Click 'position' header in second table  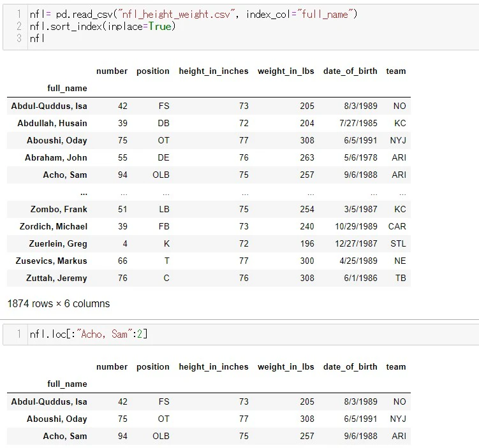152,367
